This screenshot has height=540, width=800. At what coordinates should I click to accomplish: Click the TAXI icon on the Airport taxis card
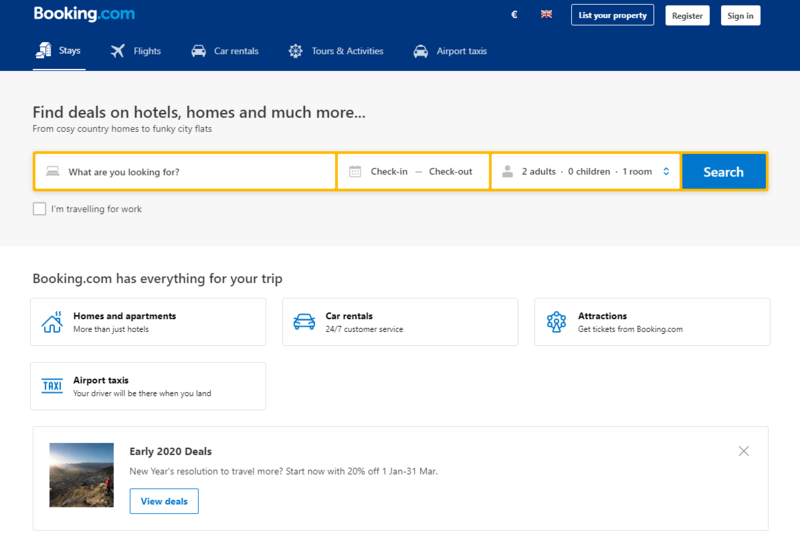[x=52, y=386]
